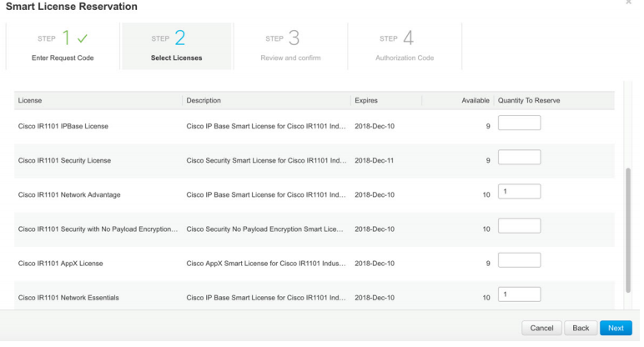Edit quantity for IR1101 Network Advantage
This screenshot has width=644, height=347.
tap(519, 191)
